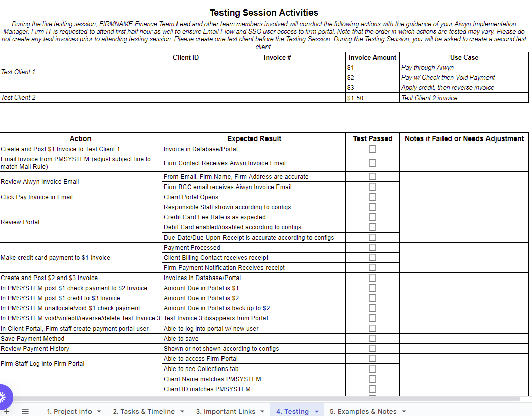
Task: Check the Able to save checkbox
Action: (372, 338)
